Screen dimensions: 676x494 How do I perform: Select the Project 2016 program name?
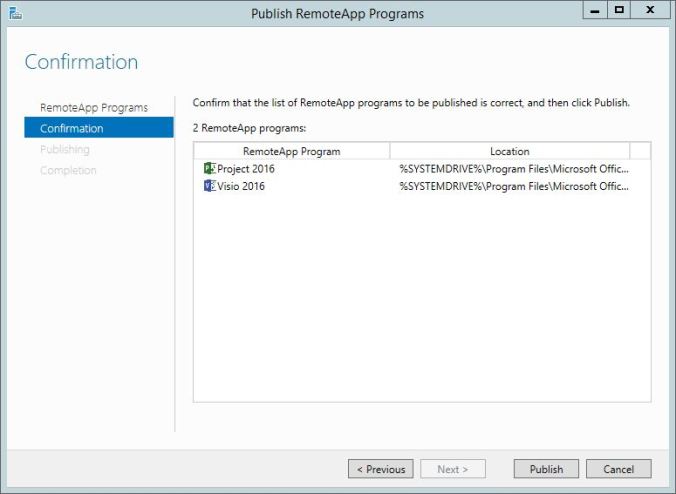(246, 168)
